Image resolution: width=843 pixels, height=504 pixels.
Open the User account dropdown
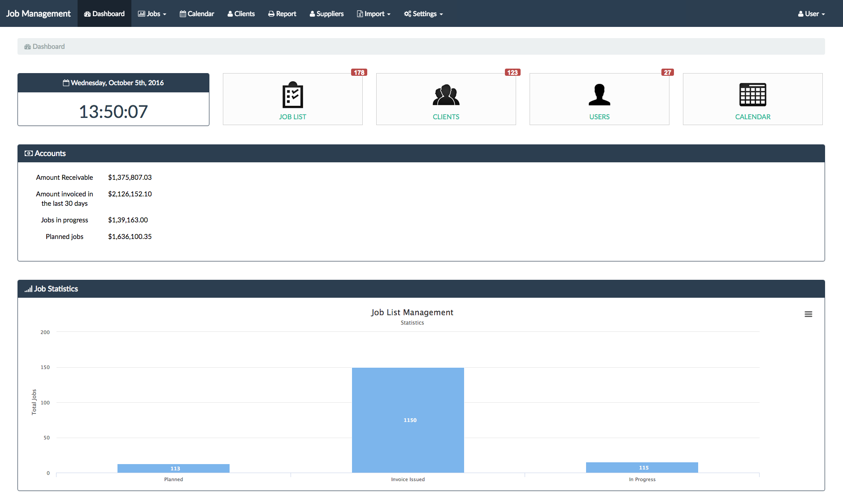(811, 14)
